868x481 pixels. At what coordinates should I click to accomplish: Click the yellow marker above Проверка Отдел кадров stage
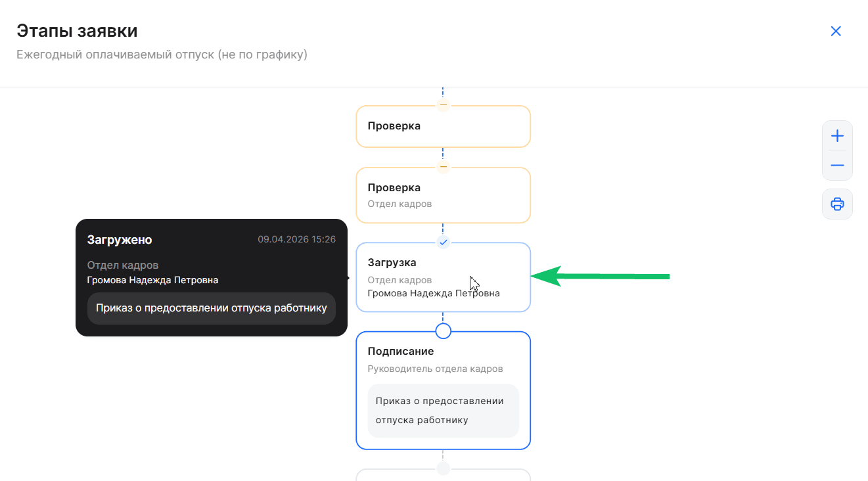click(x=443, y=166)
